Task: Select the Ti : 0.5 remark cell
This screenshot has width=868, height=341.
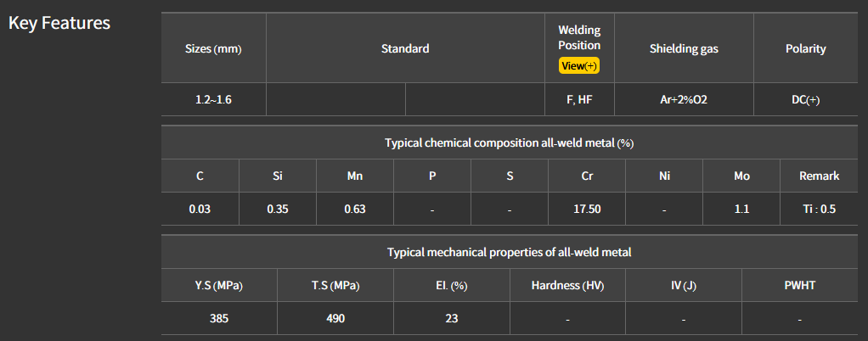Action: point(819,209)
